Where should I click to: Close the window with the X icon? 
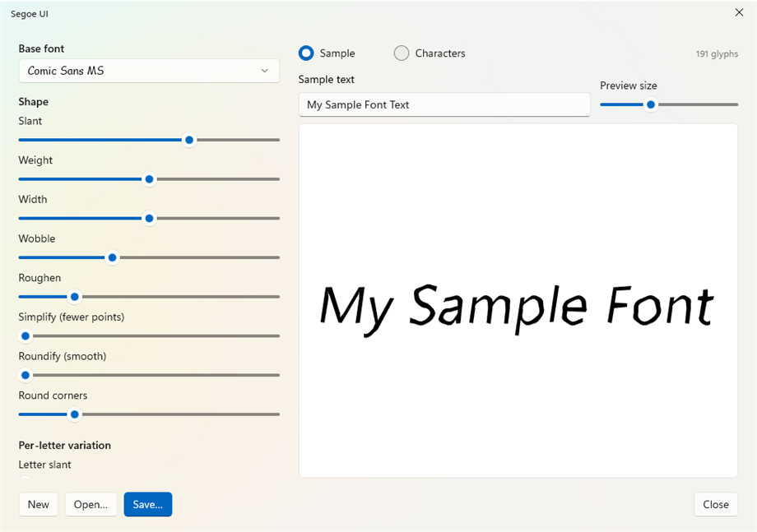tap(739, 12)
